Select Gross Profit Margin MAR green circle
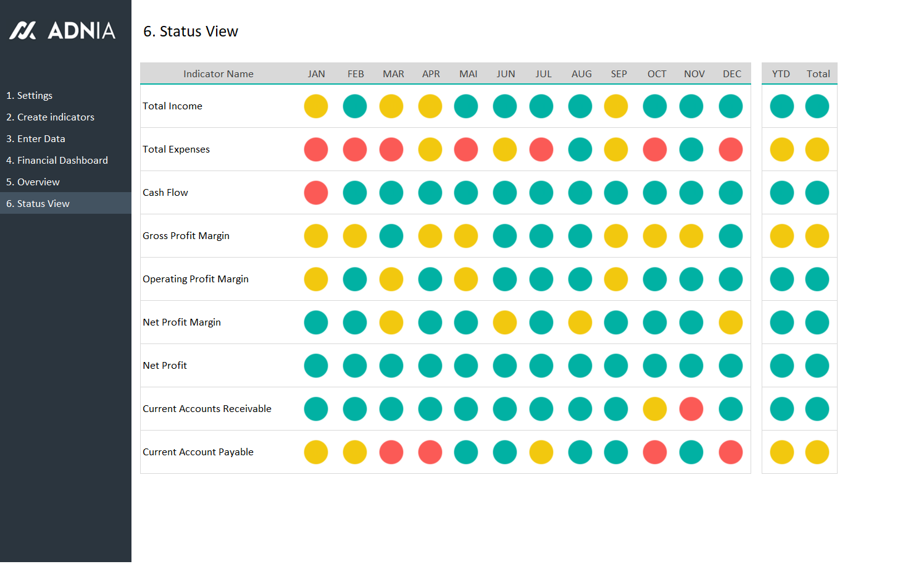This screenshot has height=564, width=924. (391, 236)
